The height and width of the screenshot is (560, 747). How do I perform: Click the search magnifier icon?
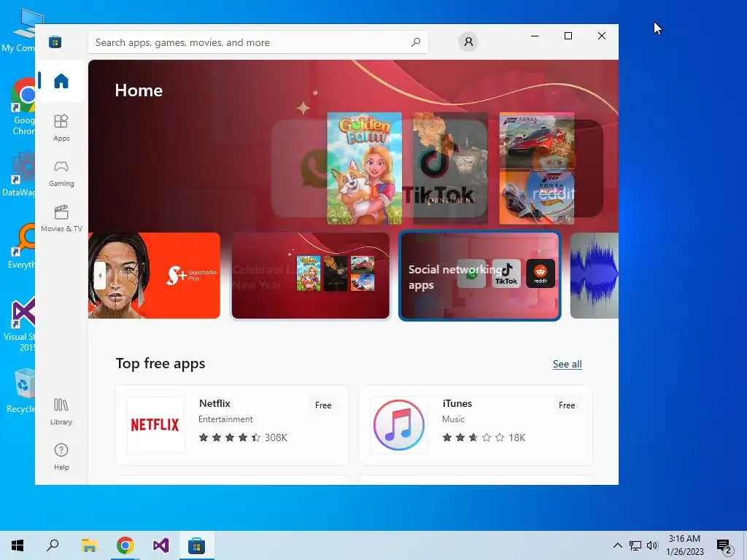tap(416, 42)
